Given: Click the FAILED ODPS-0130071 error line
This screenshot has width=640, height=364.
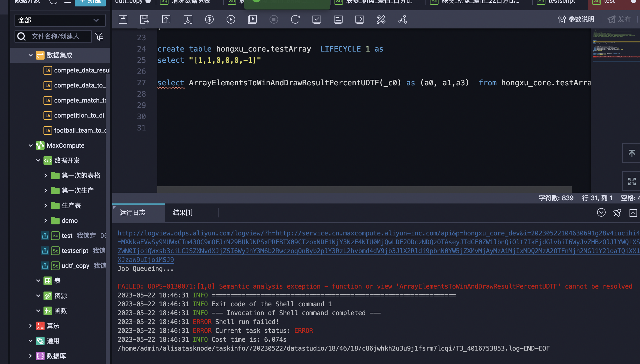Looking at the screenshot, I should pyautogui.click(x=375, y=286).
